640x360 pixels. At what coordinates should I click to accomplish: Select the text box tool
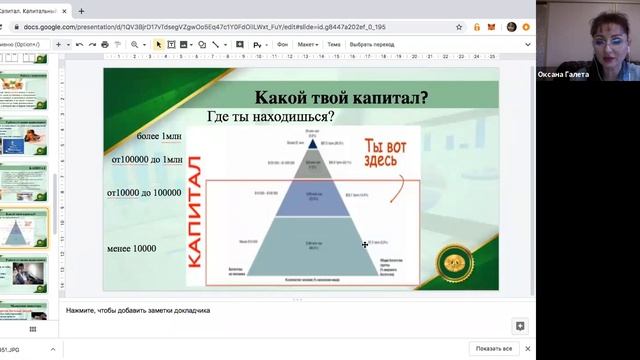pos(171,44)
